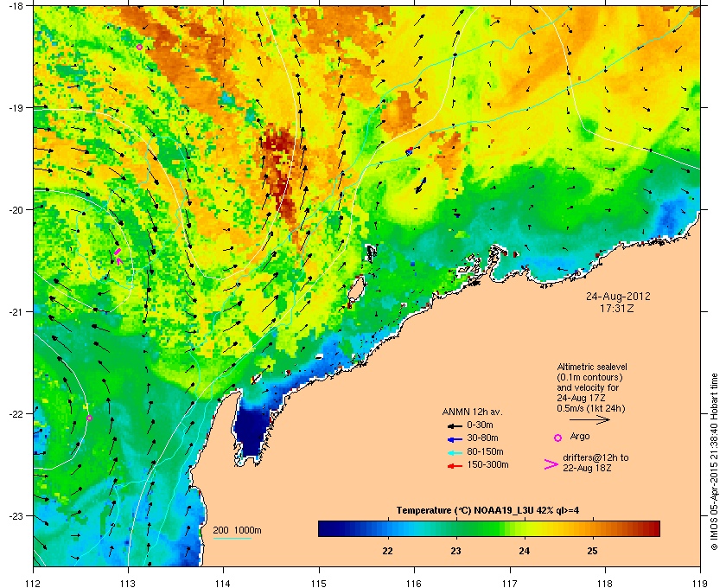Click the colorbar tick label 23

456,551
